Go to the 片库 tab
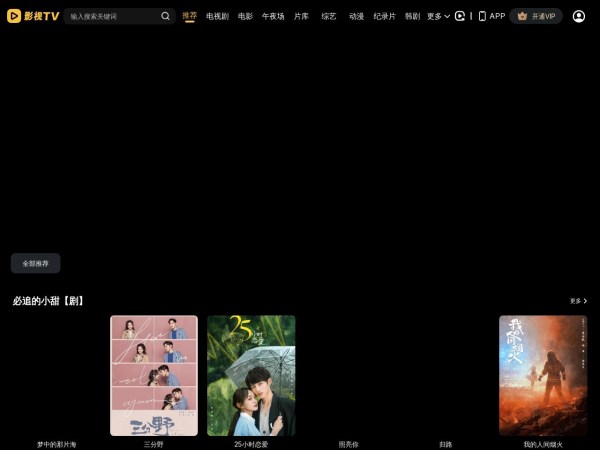 pos(301,16)
